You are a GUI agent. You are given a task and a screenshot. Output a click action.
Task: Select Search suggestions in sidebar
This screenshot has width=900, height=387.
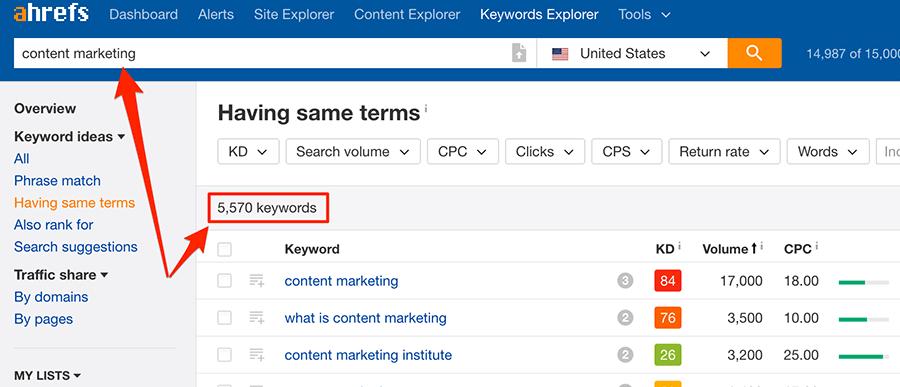point(76,247)
